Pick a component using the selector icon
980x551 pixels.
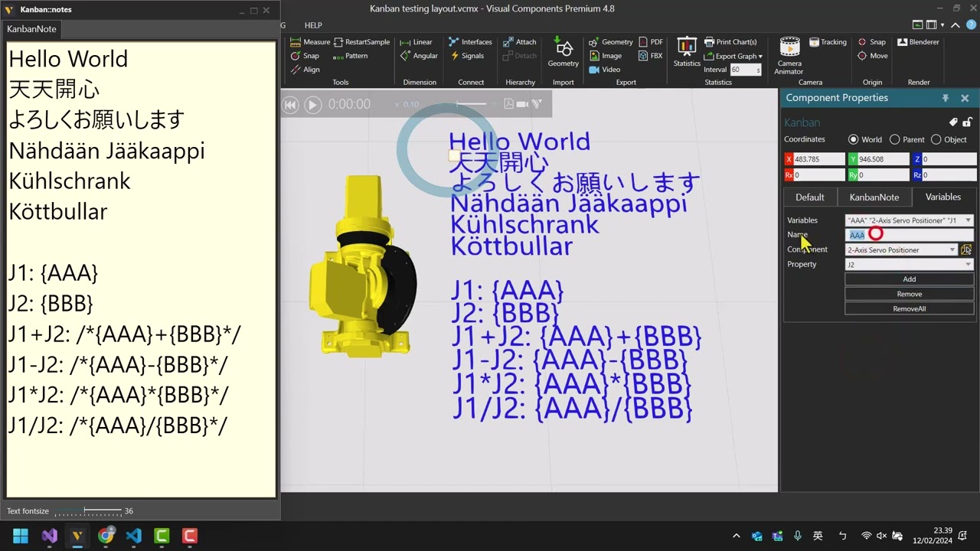(x=966, y=249)
